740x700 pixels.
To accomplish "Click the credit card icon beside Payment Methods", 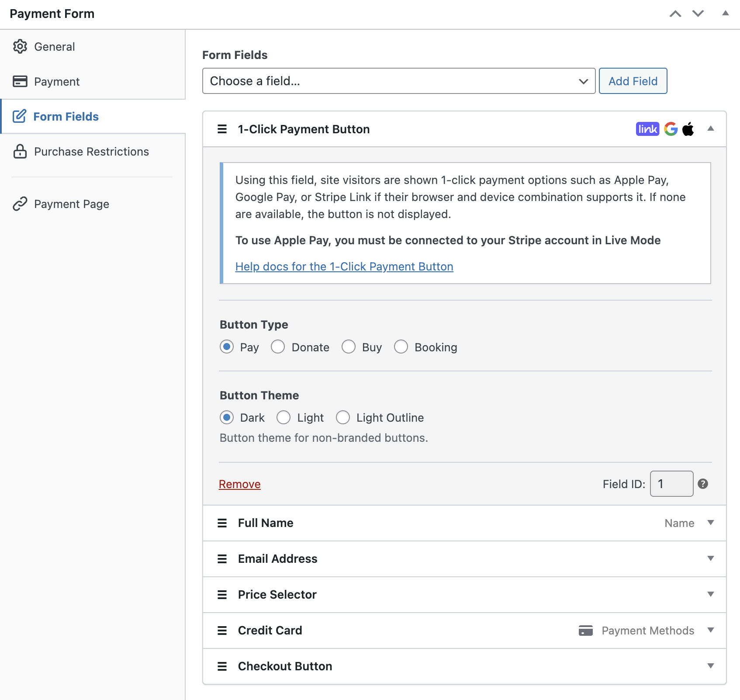I will [586, 631].
